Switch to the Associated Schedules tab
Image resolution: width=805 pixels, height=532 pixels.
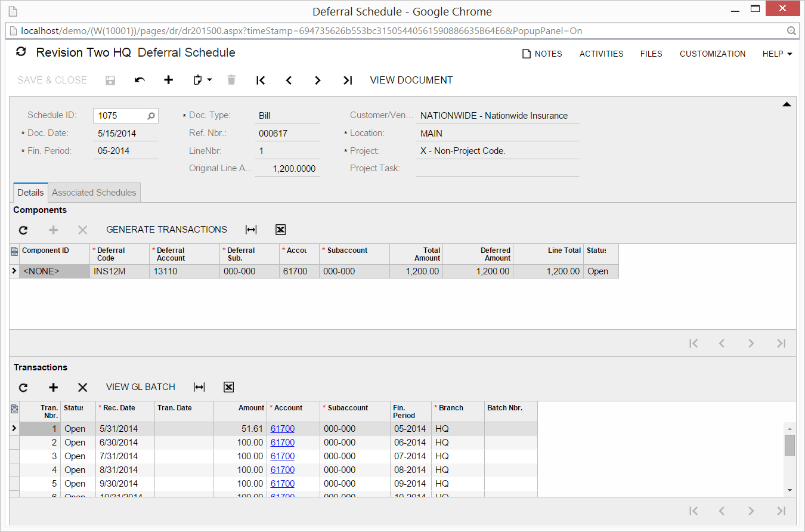pos(94,192)
